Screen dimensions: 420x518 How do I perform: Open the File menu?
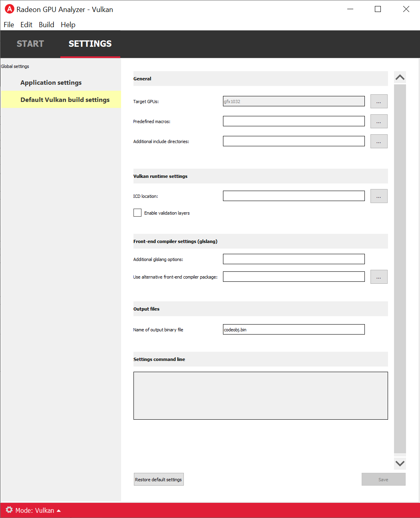click(x=9, y=25)
